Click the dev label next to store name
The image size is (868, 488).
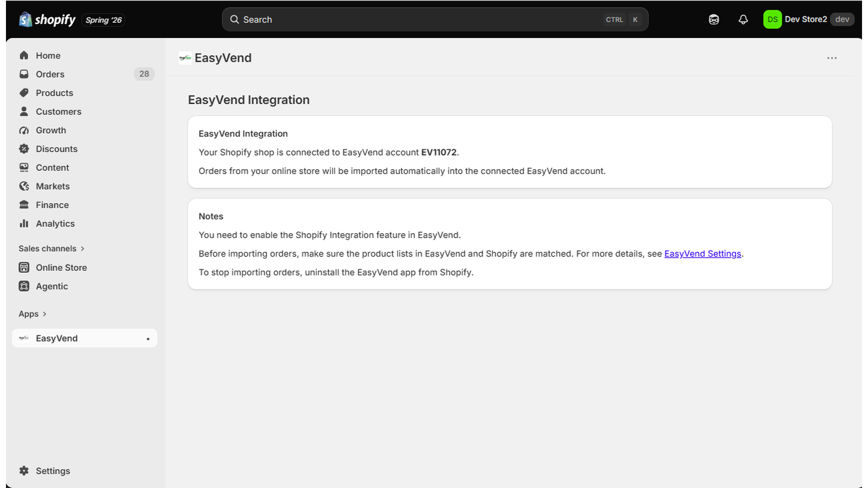click(x=842, y=20)
